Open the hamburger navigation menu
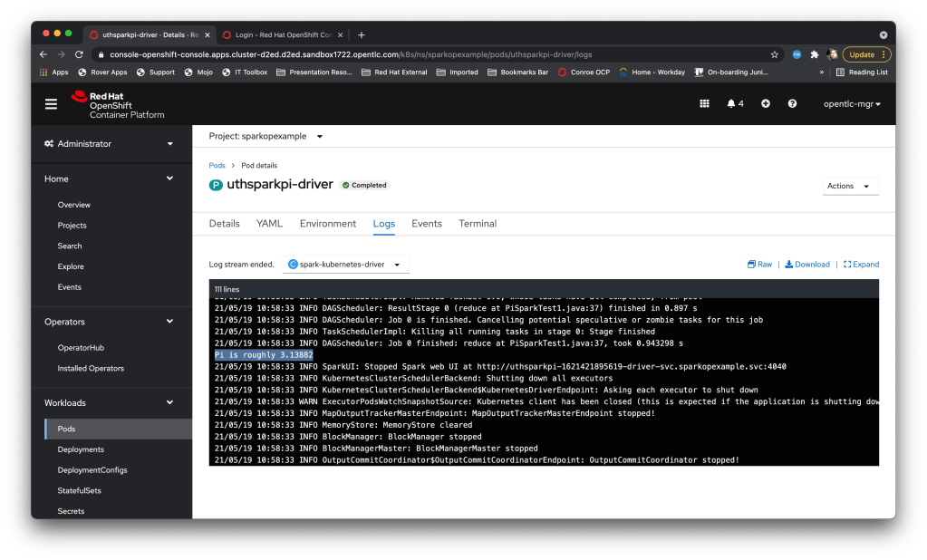The height and width of the screenshot is (560, 927). pos(51,103)
